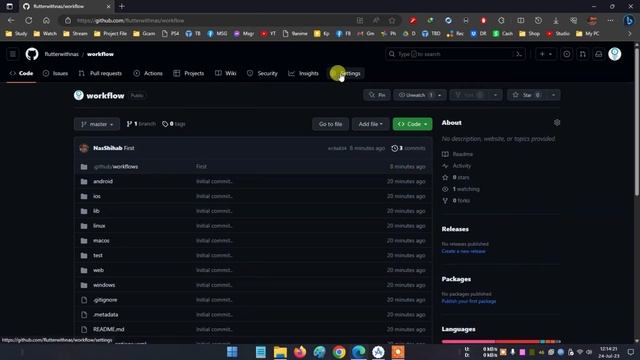This screenshot has height=360, width=640.
Task: View the 0 forks link
Action: click(456, 200)
